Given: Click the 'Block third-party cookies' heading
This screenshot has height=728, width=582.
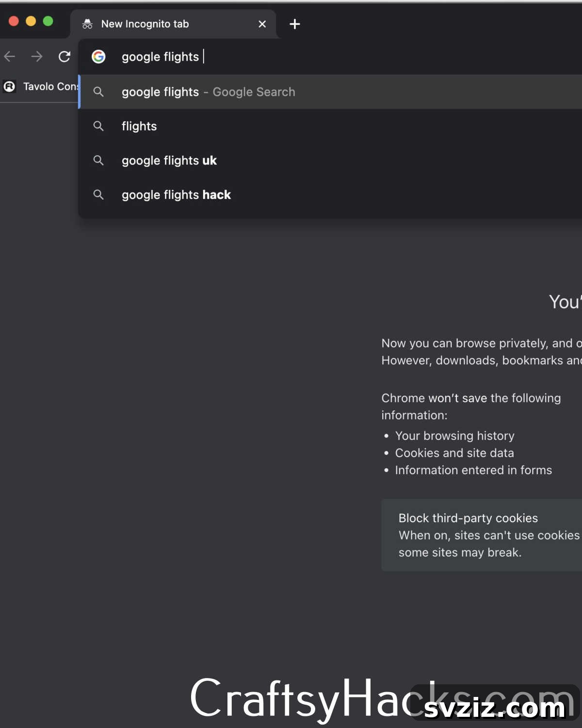Looking at the screenshot, I should pos(468,518).
